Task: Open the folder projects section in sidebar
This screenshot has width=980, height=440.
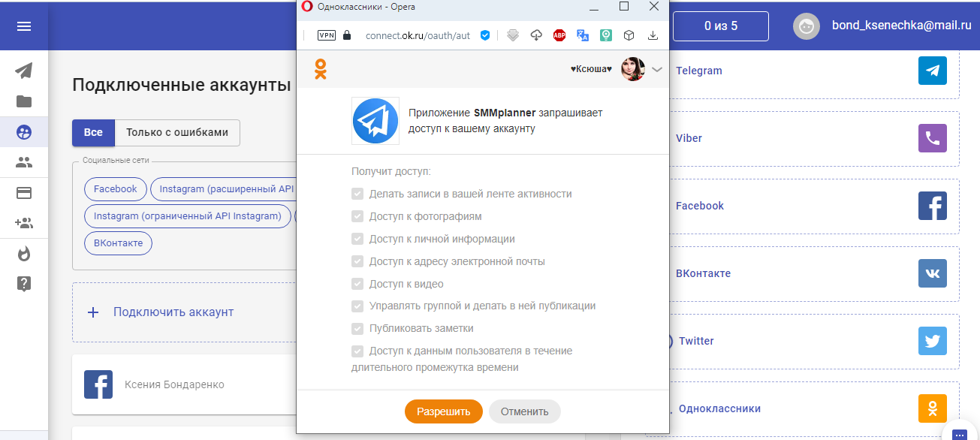Action: pos(24,101)
